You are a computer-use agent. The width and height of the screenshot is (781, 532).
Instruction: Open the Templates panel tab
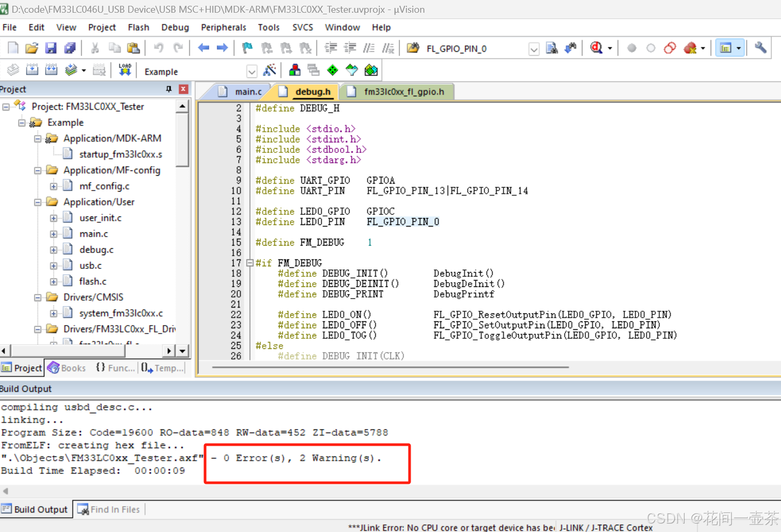click(x=162, y=368)
